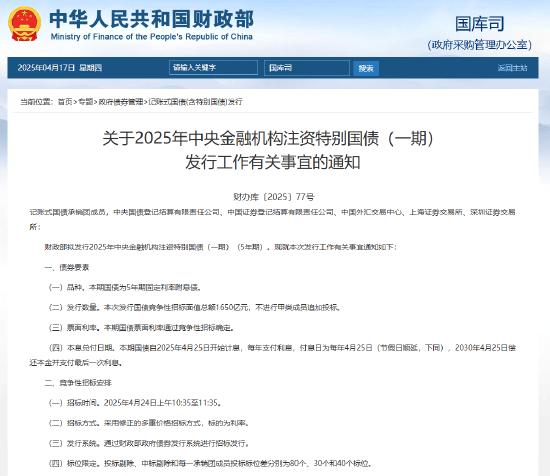Open the 首页 breadcrumb link
The width and height of the screenshot is (550, 476).
point(65,102)
